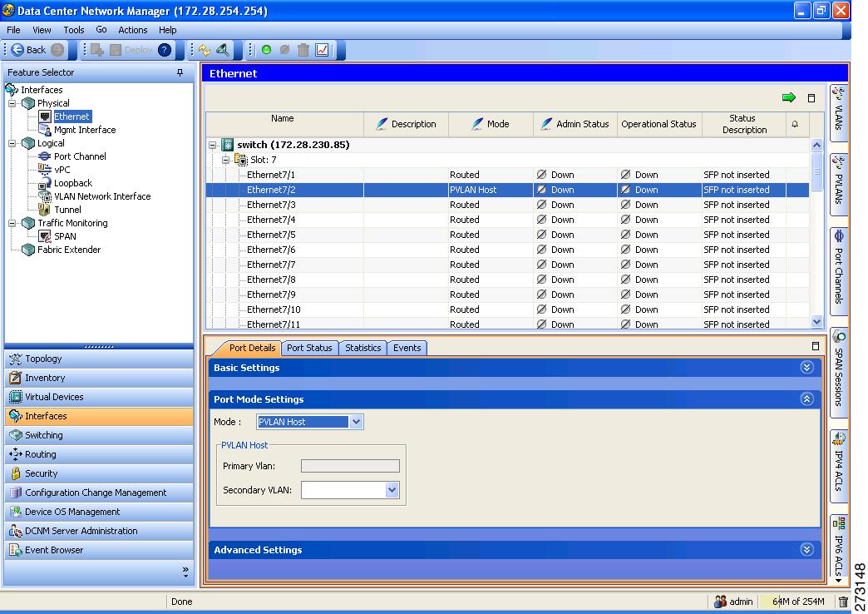Click the Primary Vlan input field
This screenshot has width=868, height=614.
tap(350, 466)
